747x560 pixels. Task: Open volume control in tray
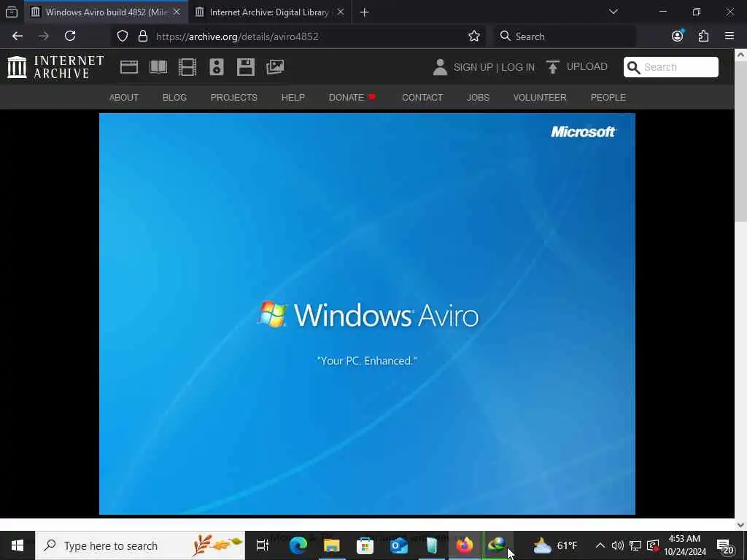(617, 545)
